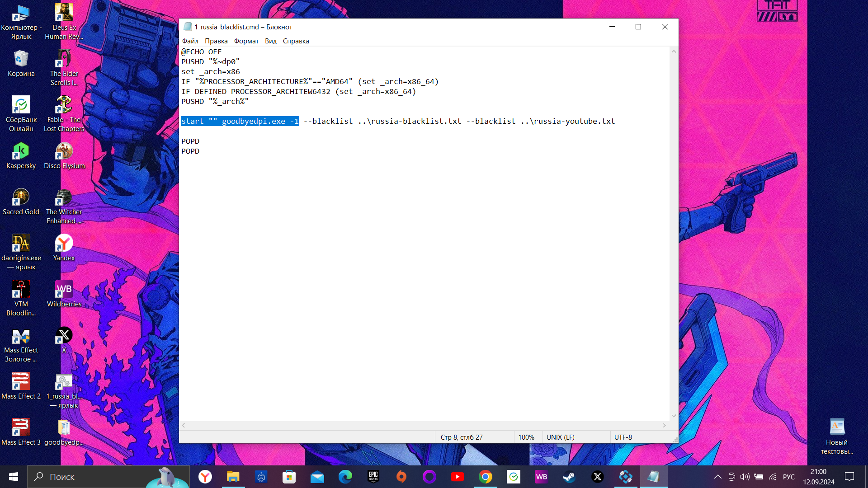Open the volume control in tray
Viewport: 868px width, 488px height.
click(745, 477)
